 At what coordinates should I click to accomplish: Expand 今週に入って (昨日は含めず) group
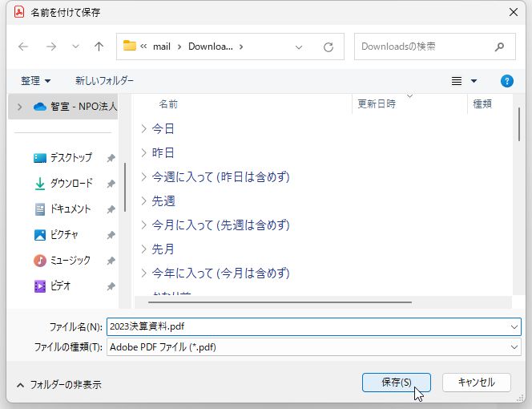pos(144,177)
